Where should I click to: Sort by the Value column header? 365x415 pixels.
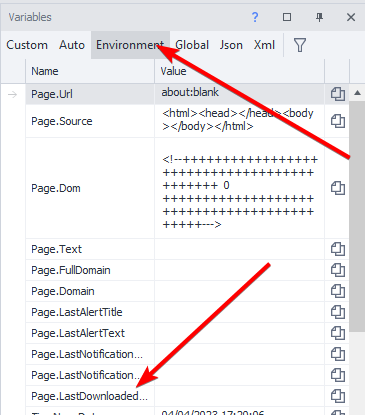pyautogui.click(x=239, y=71)
